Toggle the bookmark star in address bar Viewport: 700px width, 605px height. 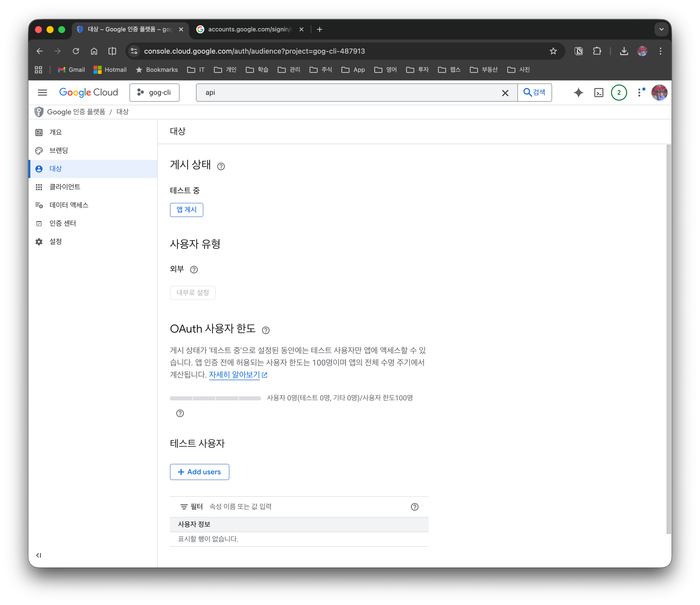pos(553,51)
